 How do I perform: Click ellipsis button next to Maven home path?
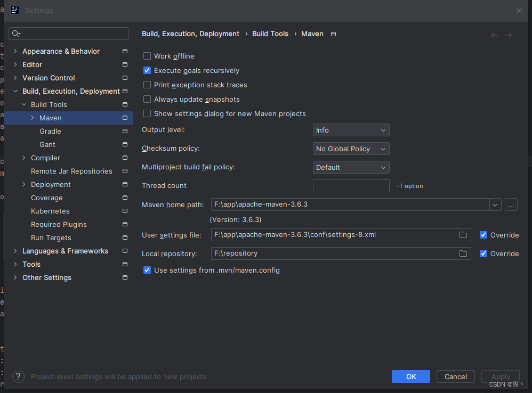click(x=511, y=204)
